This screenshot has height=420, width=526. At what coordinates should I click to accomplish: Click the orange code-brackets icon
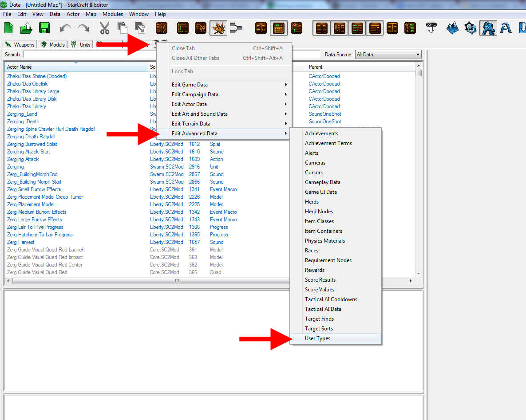410,28
